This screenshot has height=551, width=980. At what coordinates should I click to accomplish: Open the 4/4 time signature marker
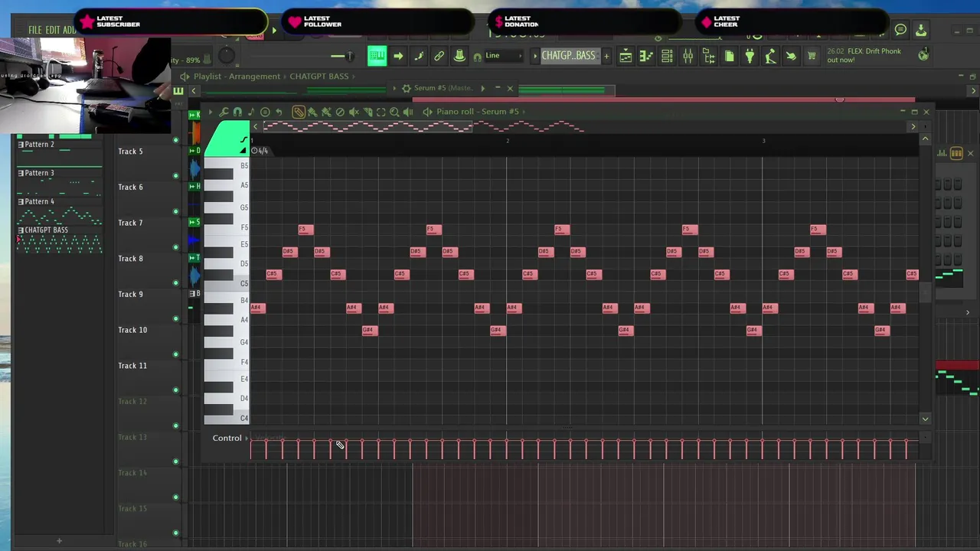tap(260, 151)
